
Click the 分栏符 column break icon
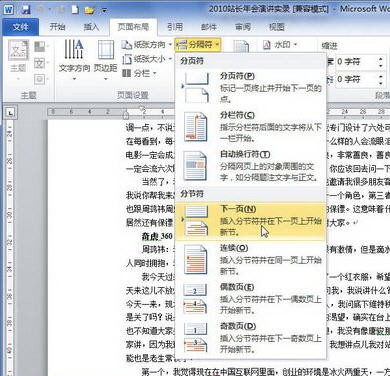tap(195, 127)
